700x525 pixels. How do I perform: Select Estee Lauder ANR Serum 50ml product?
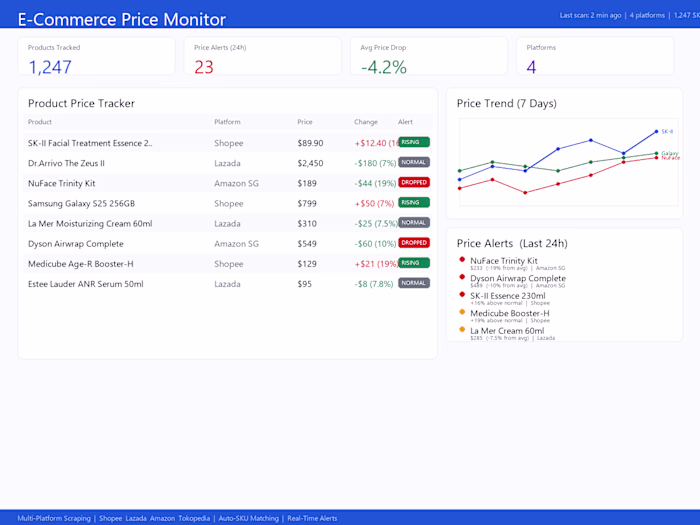[86, 284]
